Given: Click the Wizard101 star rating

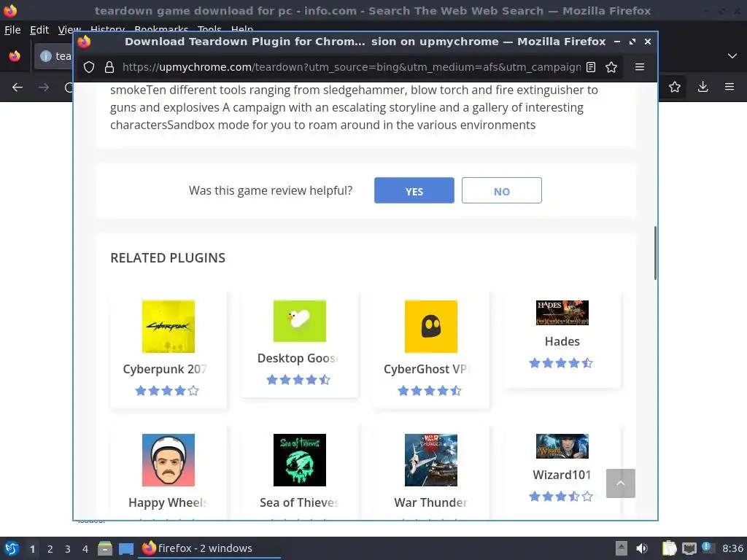Looking at the screenshot, I should (561, 497).
